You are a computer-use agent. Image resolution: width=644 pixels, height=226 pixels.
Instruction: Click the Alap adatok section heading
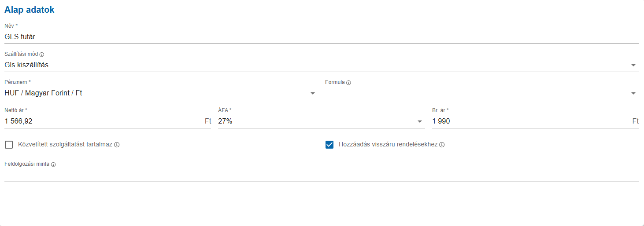30,10
